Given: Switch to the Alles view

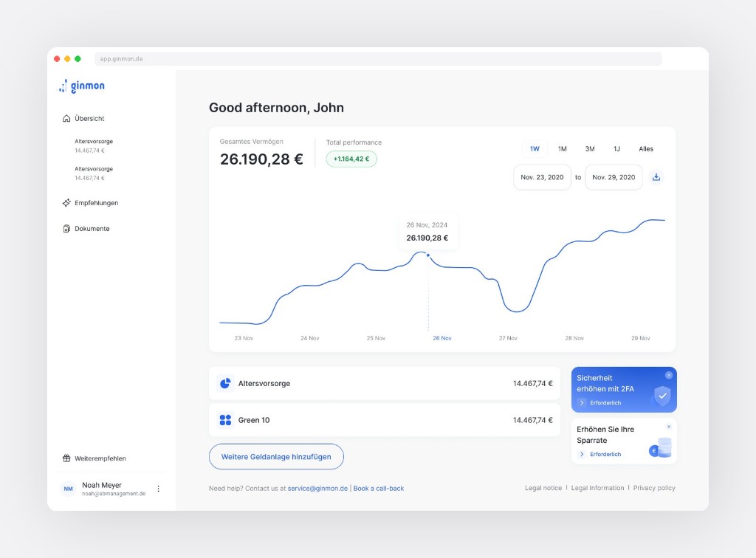Looking at the screenshot, I should click(x=645, y=148).
